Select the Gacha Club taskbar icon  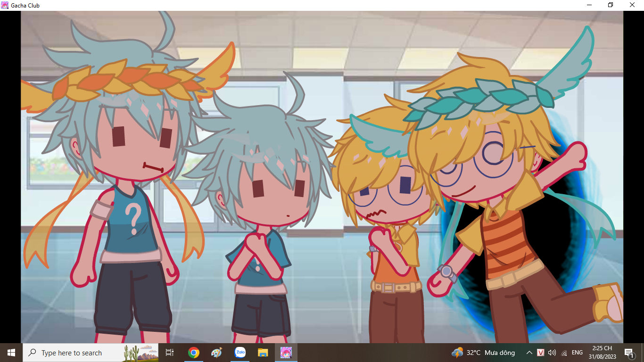coord(286,353)
